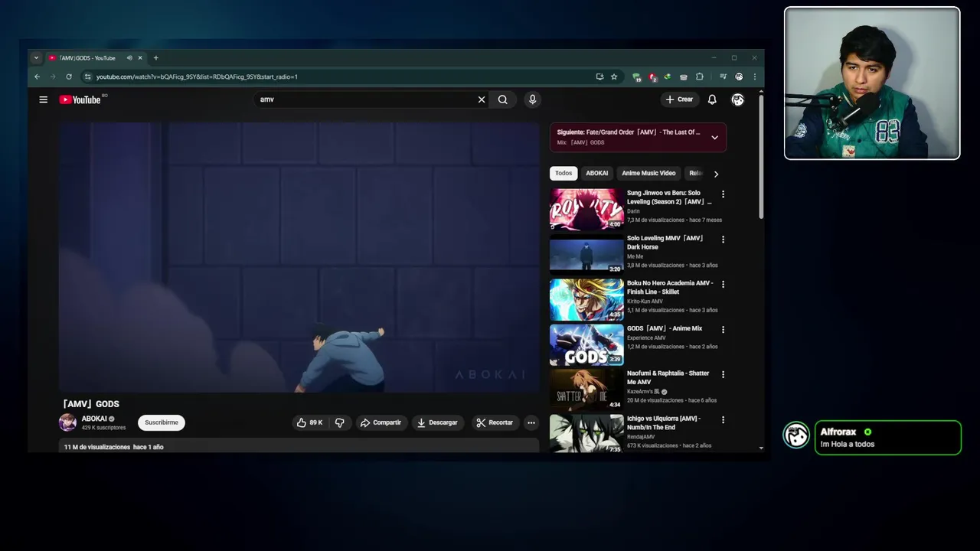The height and width of the screenshot is (551, 980).
Task: Click the video player area
Action: (x=299, y=257)
